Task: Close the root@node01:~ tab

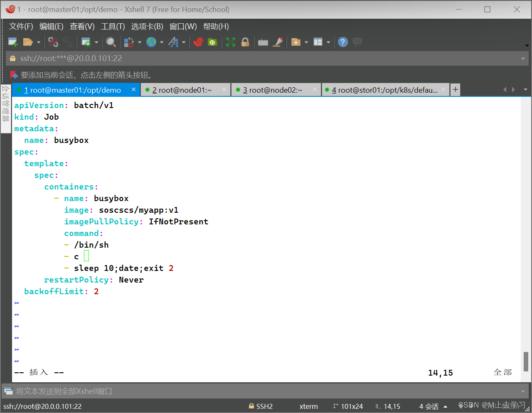Action: (224, 89)
